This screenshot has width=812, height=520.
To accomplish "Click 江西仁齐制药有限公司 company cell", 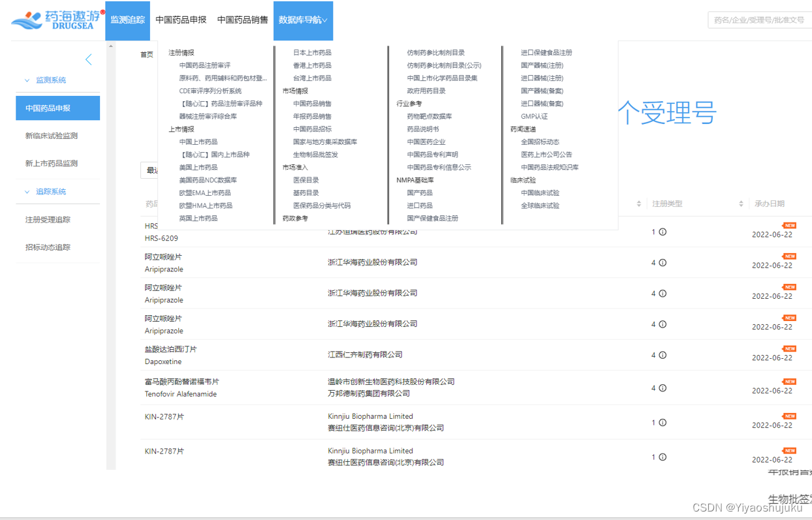I will coord(365,355).
